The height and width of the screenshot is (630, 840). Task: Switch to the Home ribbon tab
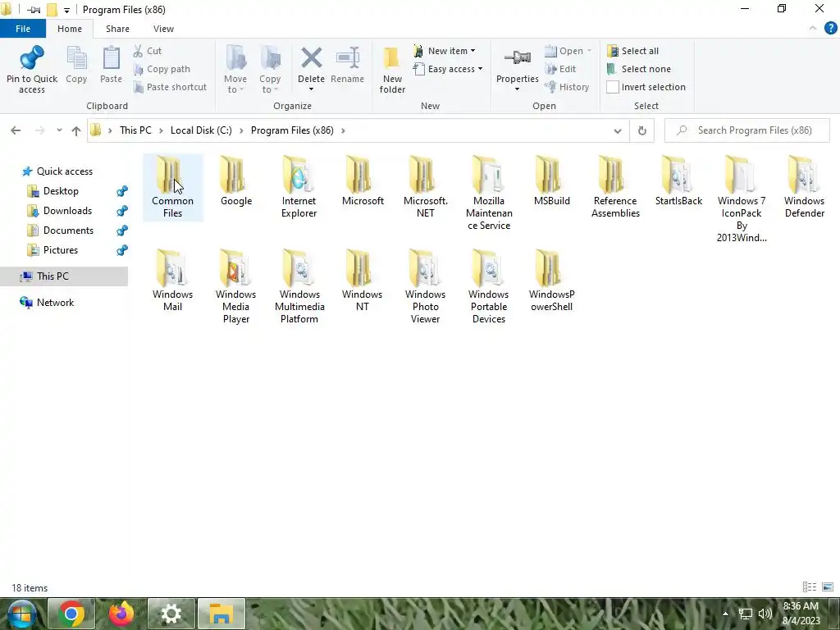tap(70, 29)
